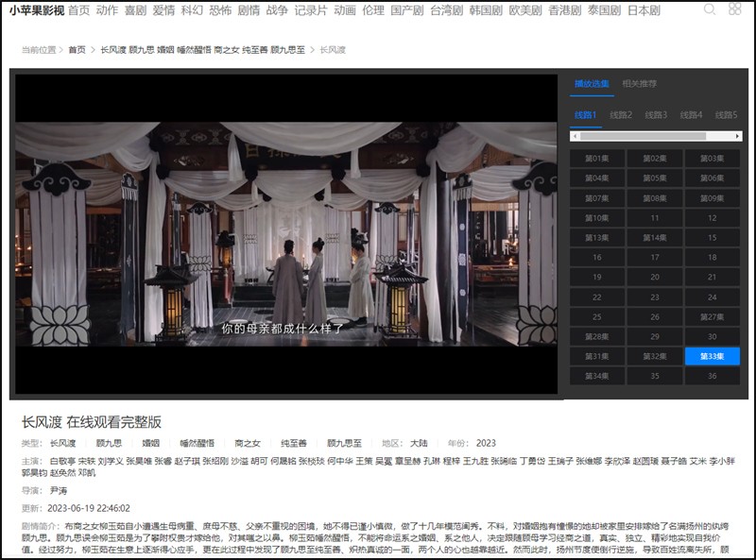The height and width of the screenshot is (560, 756).
Task: Play episode 36 in the list
Action: (x=712, y=376)
